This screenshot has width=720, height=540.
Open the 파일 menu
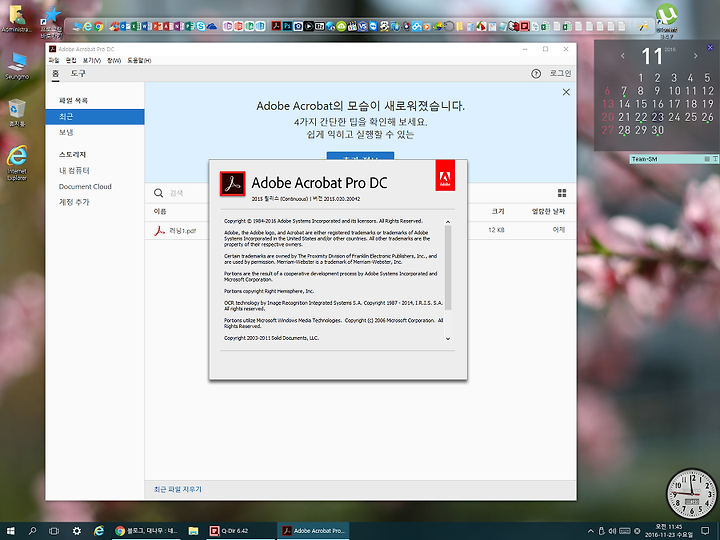54,61
